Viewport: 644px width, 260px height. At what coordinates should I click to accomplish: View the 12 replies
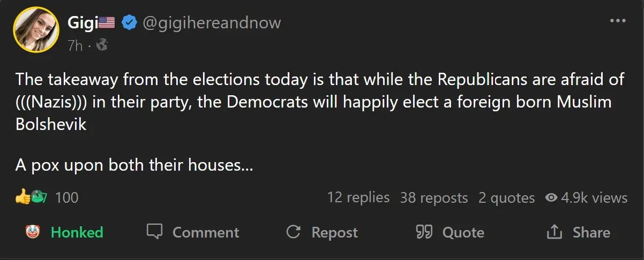358,197
